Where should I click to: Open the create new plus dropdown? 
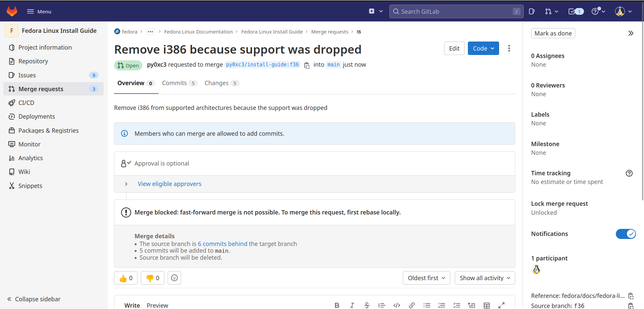click(x=376, y=11)
